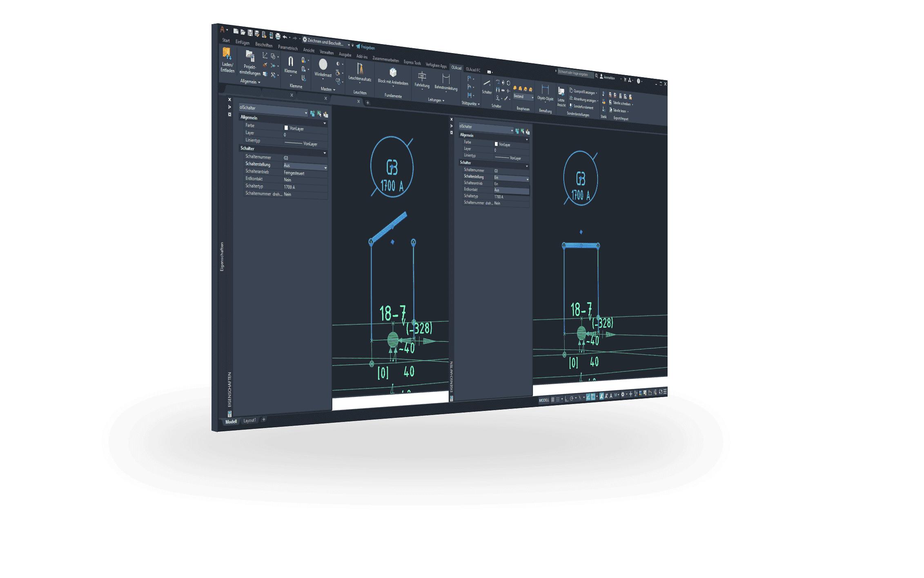Toggle ortho mode in status bar
This screenshot has height=578, width=924.
(567, 399)
